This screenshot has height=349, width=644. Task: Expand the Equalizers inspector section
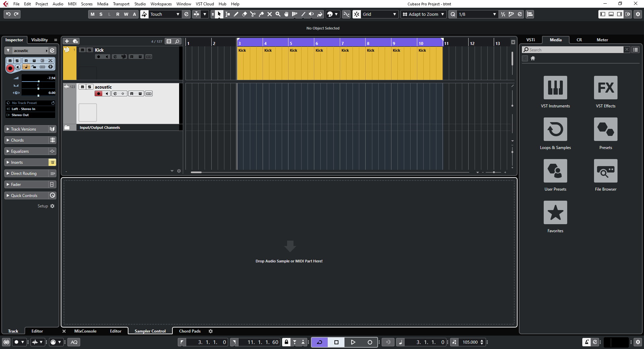(x=26, y=151)
